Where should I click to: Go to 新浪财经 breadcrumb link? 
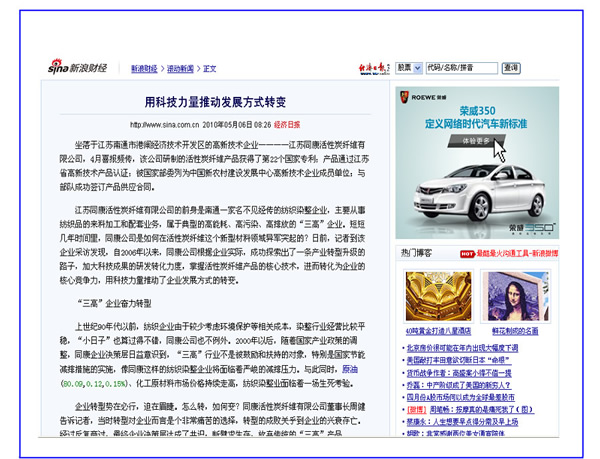pos(144,69)
